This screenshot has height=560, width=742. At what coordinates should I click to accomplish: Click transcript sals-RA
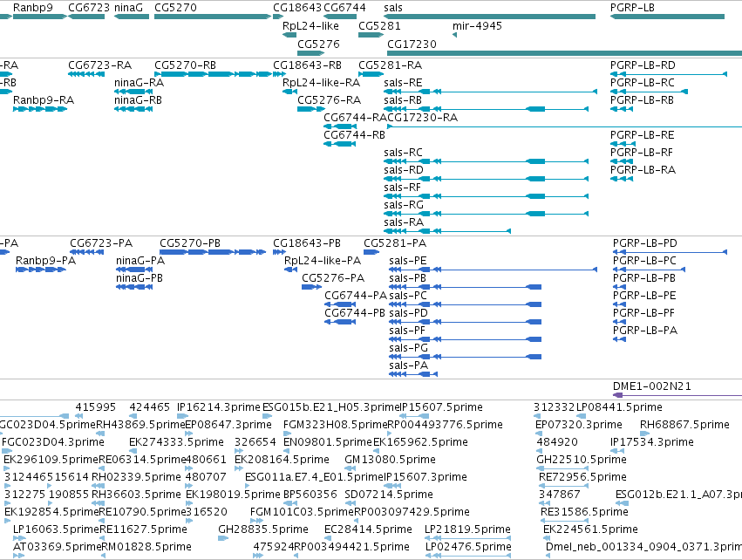click(x=447, y=231)
